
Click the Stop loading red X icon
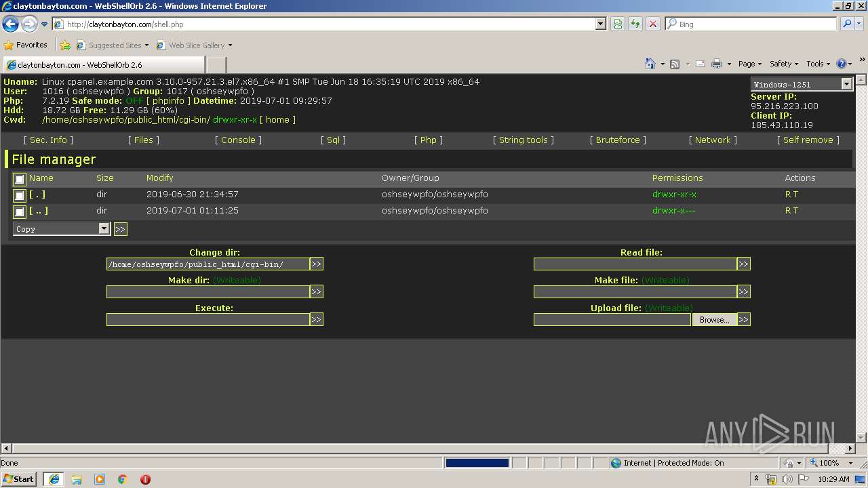coord(652,24)
